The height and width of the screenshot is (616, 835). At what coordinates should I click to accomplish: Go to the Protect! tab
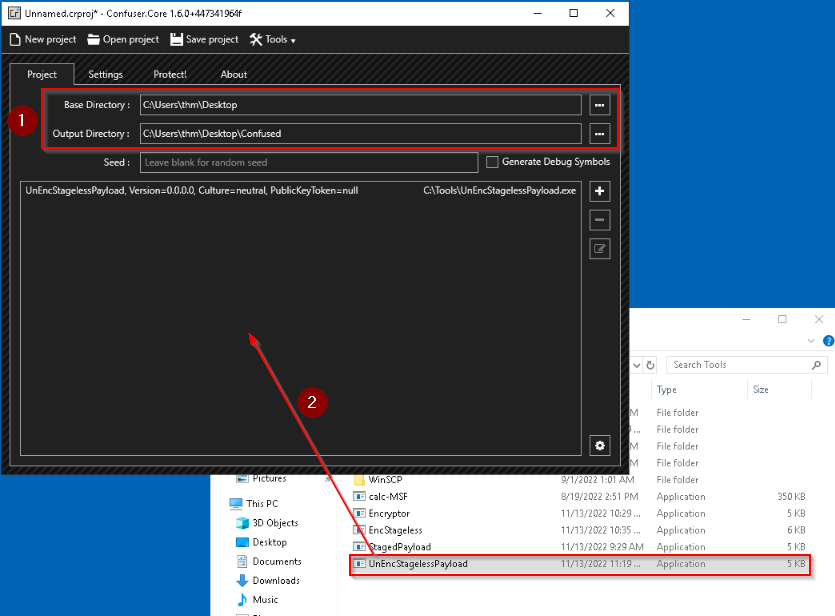click(x=170, y=75)
